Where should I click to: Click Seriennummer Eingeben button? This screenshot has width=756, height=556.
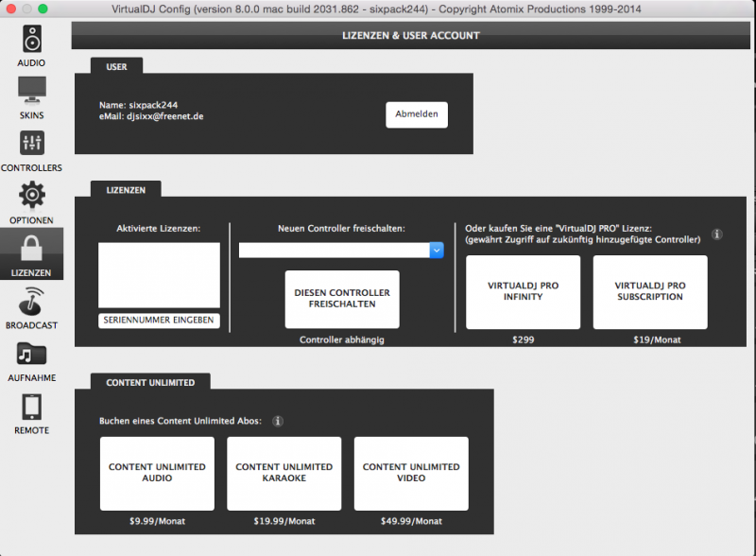(159, 320)
